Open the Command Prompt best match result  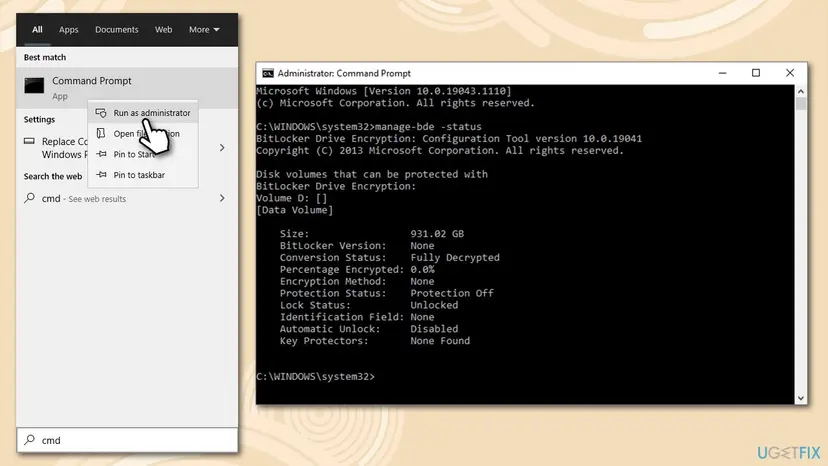(x=127, y=88)
